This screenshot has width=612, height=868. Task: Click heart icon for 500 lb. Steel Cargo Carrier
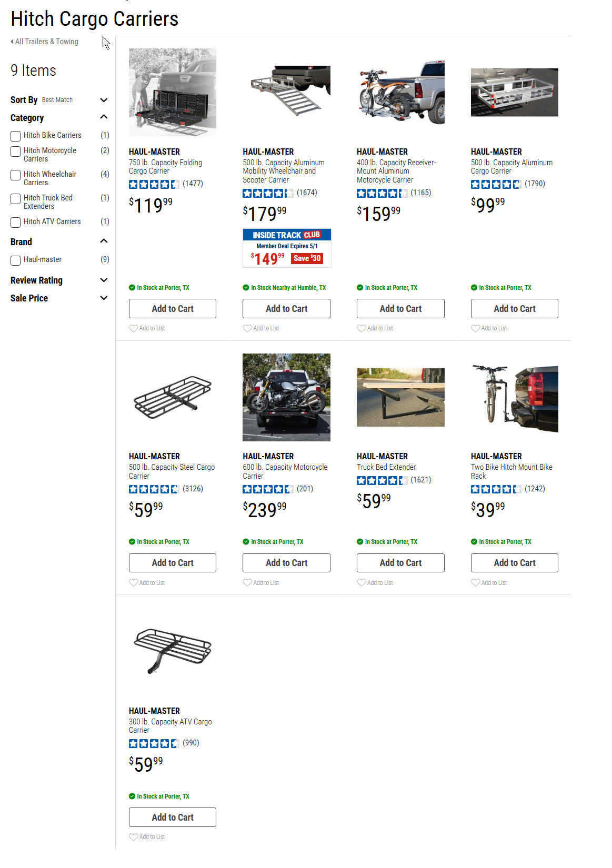pos(134,583)
